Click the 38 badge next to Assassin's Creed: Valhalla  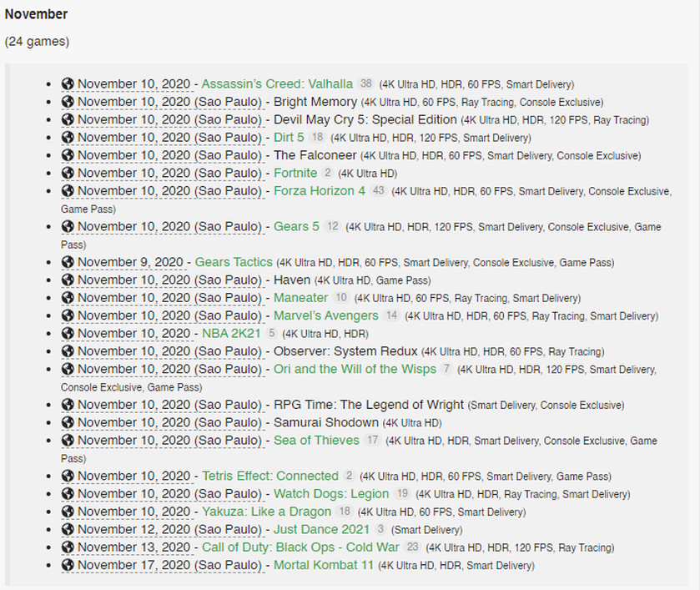[x=366, y=84]
